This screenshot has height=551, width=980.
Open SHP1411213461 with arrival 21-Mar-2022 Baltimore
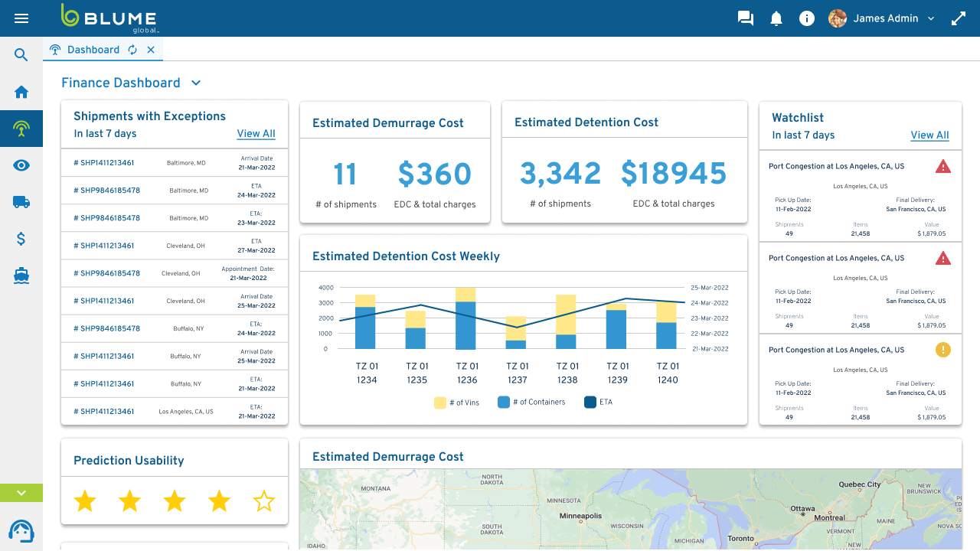pyautogui.click(x=175, y=163)
